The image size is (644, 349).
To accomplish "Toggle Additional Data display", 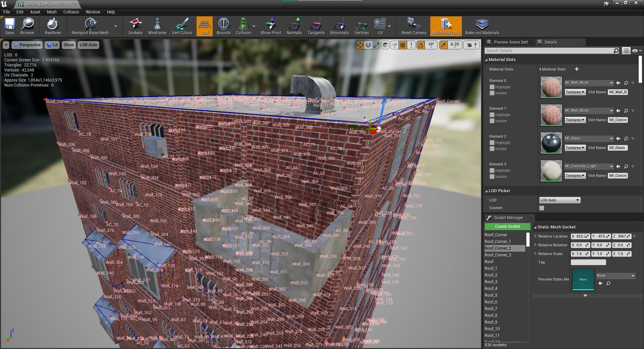I will [x=446, y=27].
